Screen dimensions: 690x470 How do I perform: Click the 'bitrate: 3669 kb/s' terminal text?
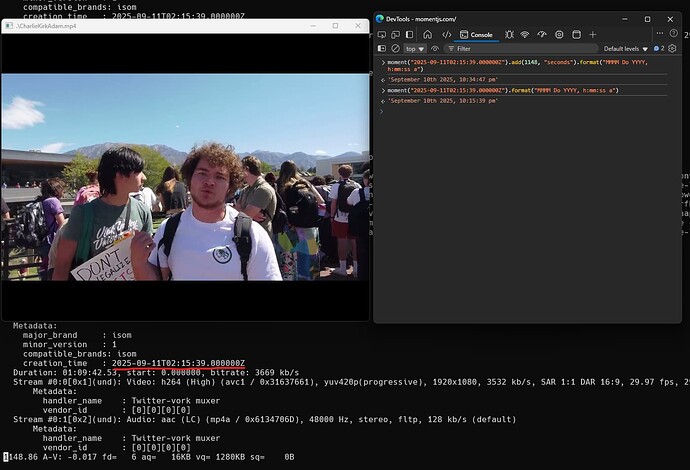pos(254,373)
